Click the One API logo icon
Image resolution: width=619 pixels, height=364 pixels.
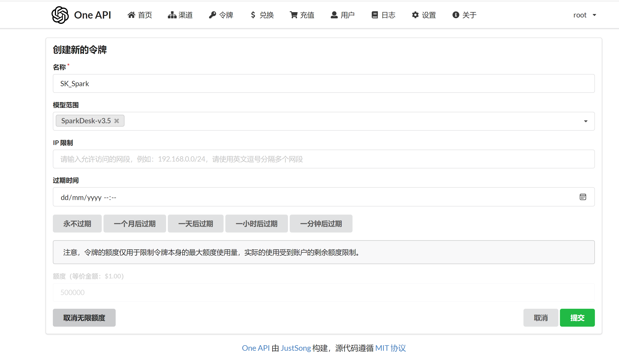point(60,15)
